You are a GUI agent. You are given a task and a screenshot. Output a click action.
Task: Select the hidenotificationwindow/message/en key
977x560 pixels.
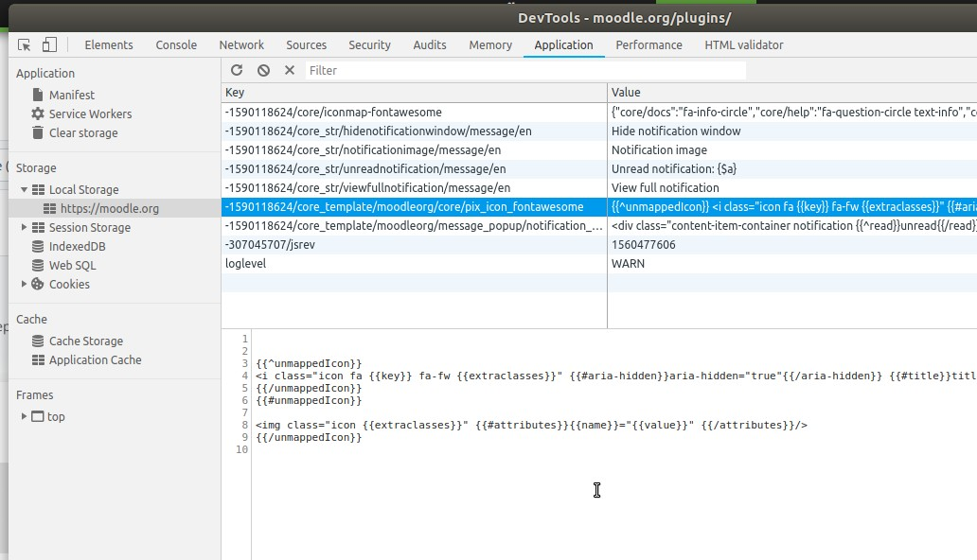coord(414,131)
